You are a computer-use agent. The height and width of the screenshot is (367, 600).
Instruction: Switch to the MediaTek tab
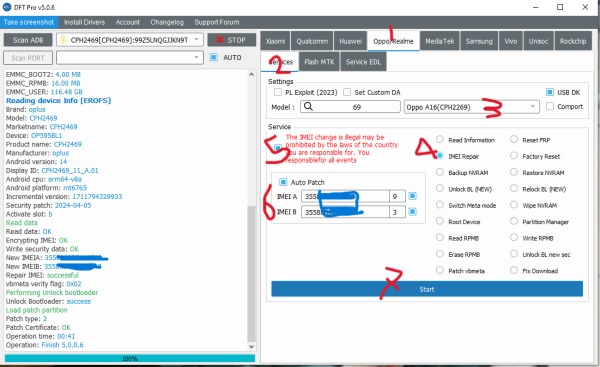440,41
